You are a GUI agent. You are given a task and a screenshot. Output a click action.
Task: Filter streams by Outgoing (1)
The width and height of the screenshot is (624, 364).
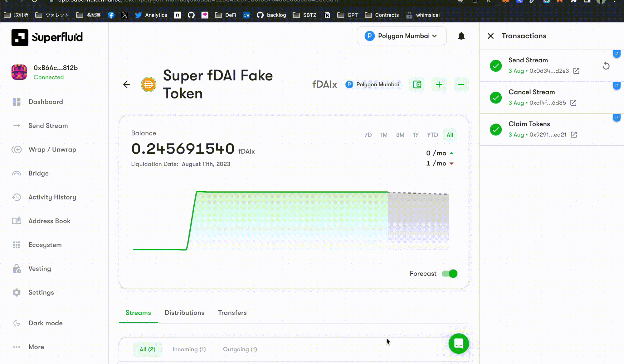tap(240, 349)
